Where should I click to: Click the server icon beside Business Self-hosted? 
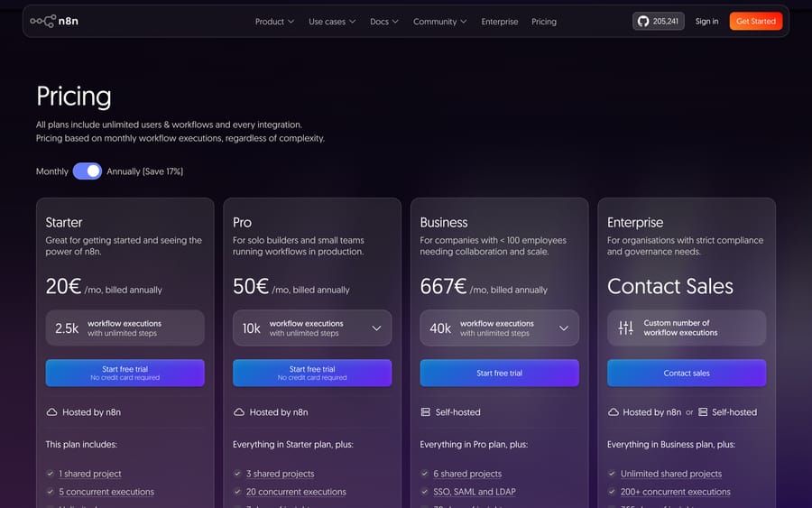(426, 412)
